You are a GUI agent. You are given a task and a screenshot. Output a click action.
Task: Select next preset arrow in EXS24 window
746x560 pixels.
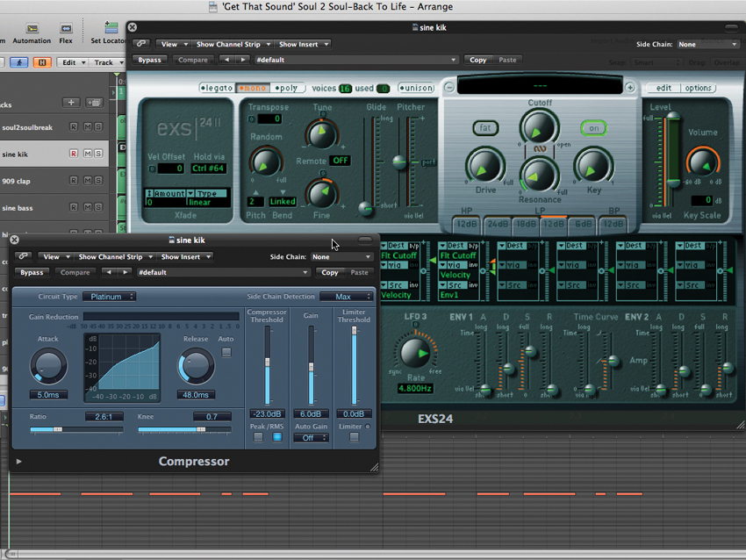click(242, 60)
